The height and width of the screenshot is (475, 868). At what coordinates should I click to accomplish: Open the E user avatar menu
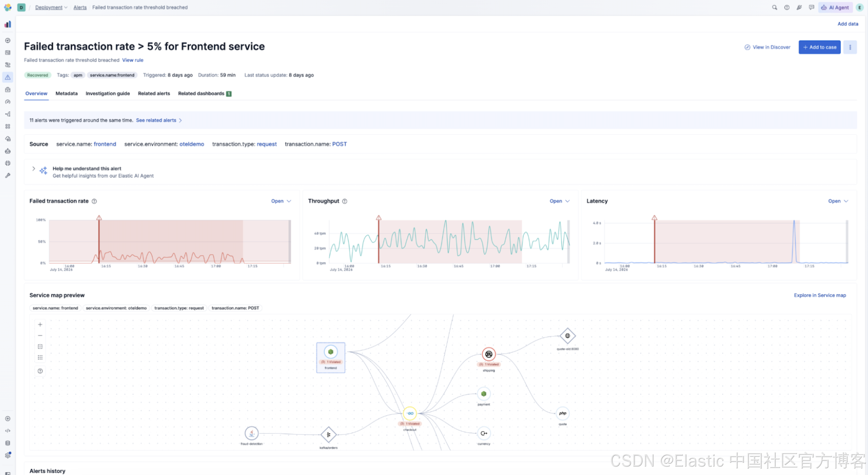860,7
